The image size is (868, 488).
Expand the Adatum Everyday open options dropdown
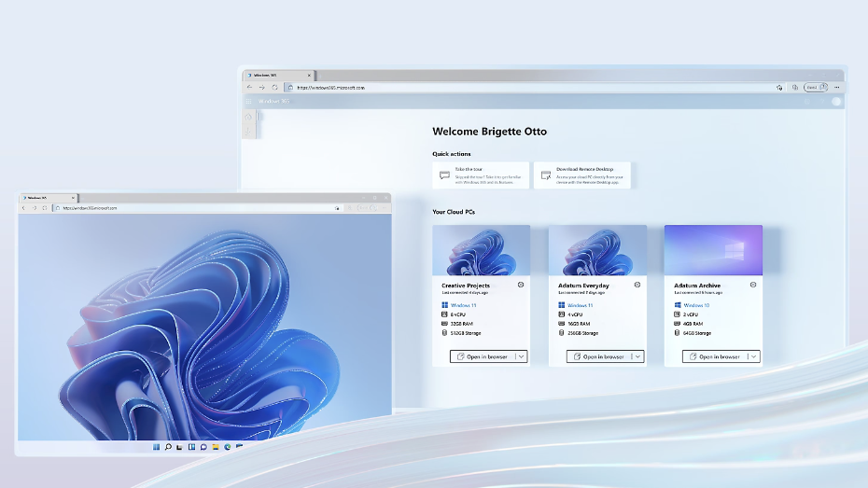[637, 356]
